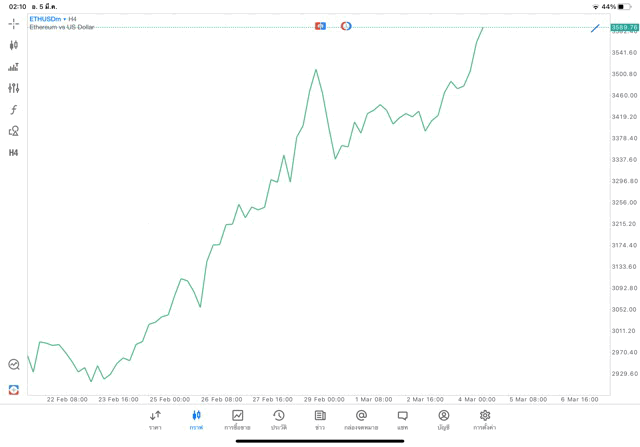
Task: Open the แชท chat tab
Action: click(402, 419)
